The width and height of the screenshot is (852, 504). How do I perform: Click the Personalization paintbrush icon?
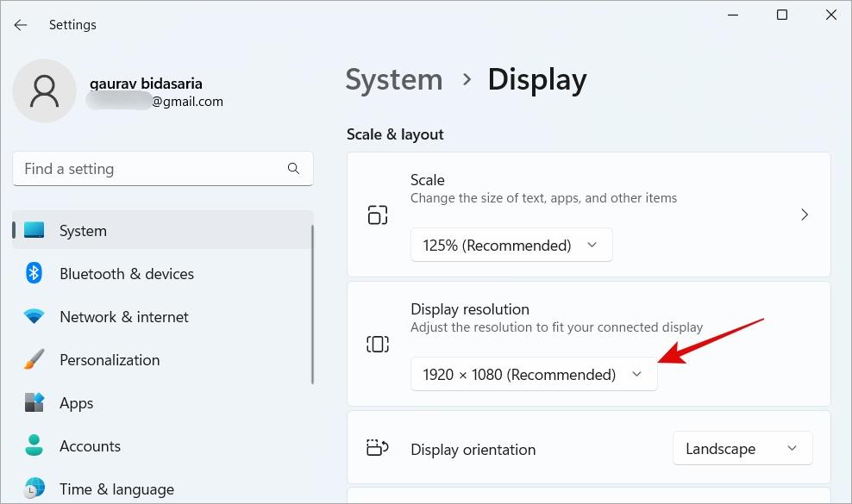click(34, 359)
